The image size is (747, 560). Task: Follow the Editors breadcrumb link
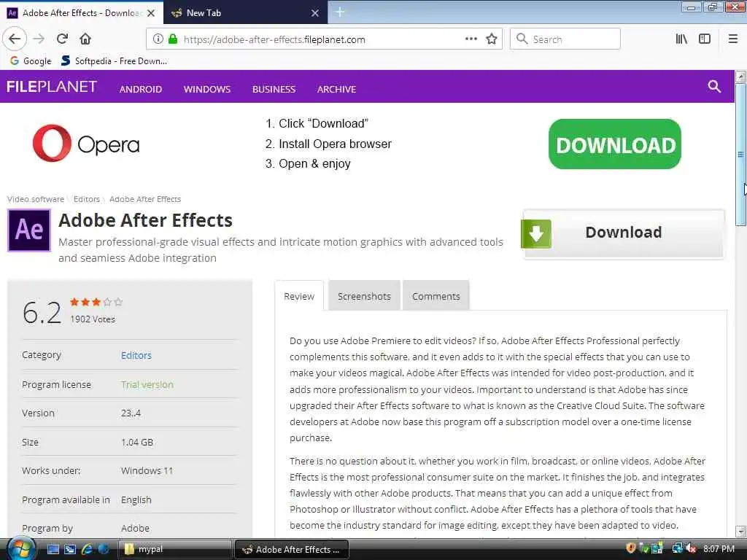[87, 199]
